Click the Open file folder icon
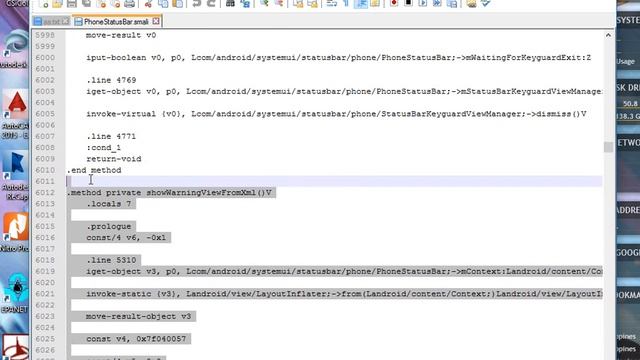This screenshot has width=640, height=360. (x=58, y=4)
